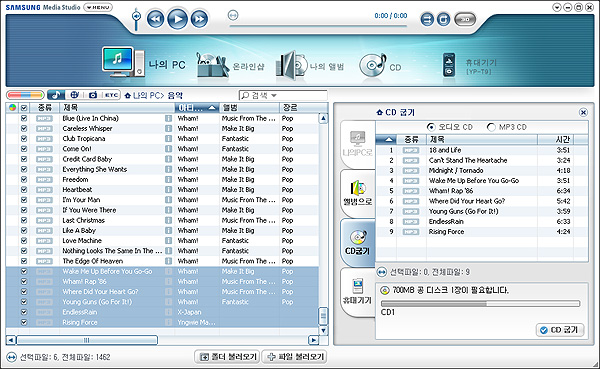This screenshot has height=369, width=600.
Task: Select the 오디오 CD radio button
Action: tap(431, 127)
